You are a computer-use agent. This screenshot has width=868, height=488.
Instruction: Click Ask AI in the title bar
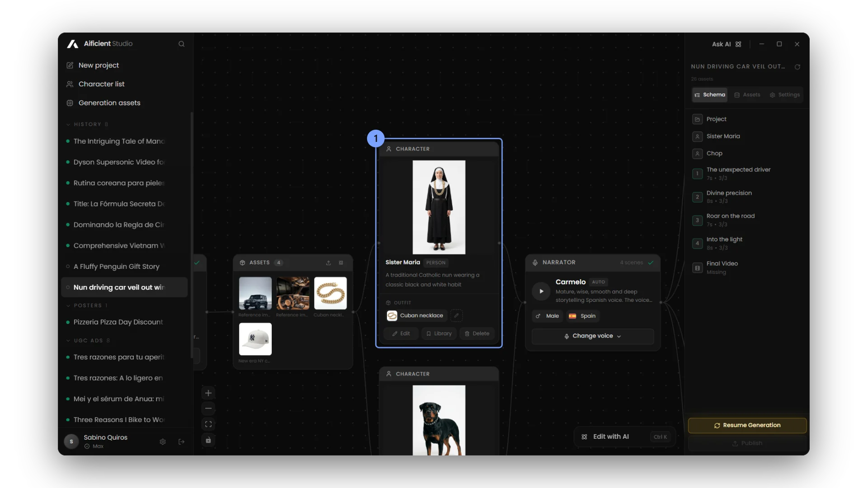726,44
